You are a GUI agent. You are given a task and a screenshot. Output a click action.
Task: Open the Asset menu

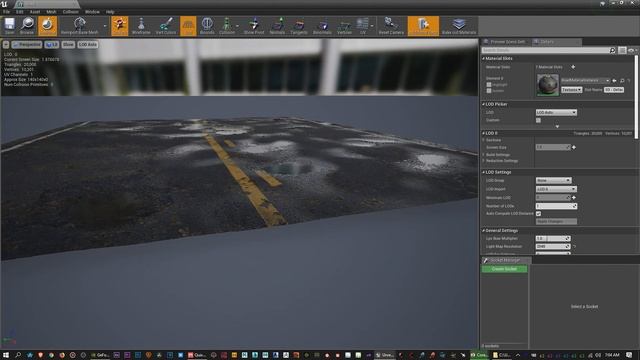(35, 12)
